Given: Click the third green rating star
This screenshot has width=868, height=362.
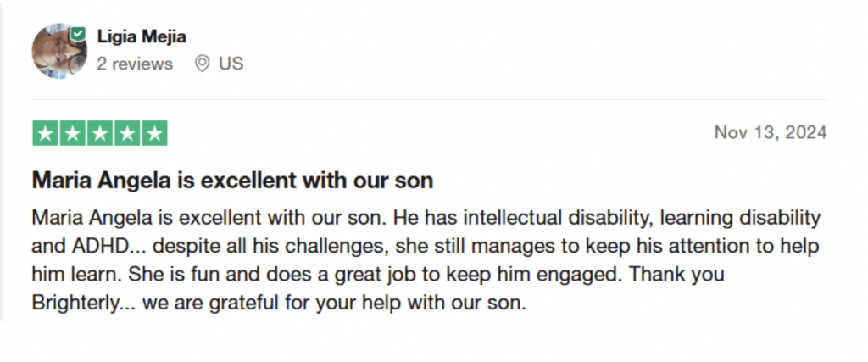Looking at the screenshot, I should [99, 133].
